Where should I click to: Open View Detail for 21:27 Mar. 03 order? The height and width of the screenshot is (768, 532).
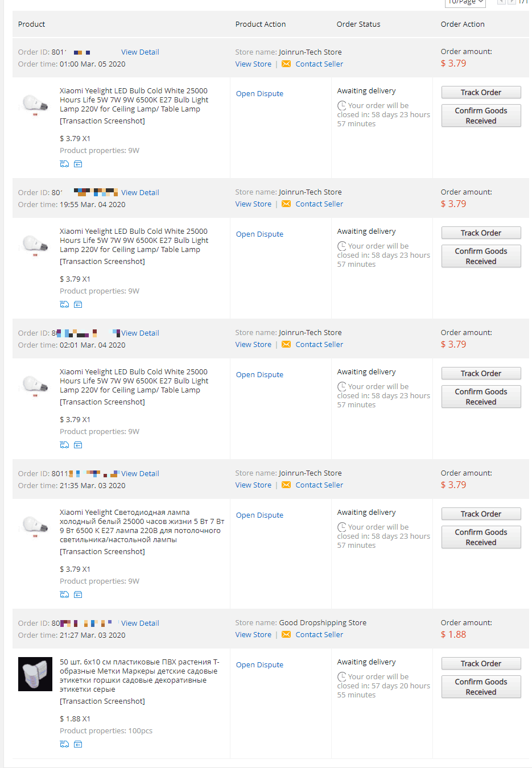pyautogui.click(x=140, y=623)
